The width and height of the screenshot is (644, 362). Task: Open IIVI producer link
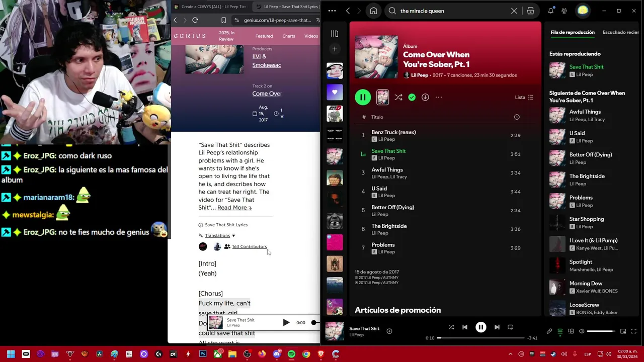click(257, 57)
